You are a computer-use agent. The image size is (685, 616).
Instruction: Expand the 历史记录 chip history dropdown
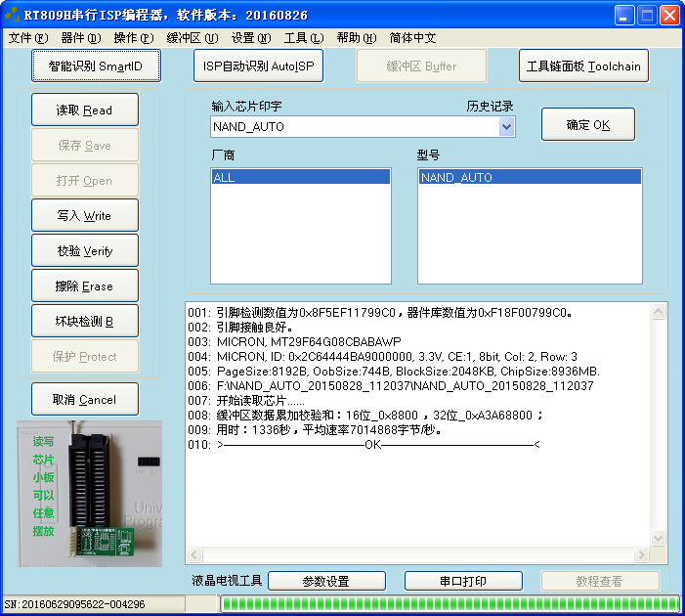pos(506,127)
